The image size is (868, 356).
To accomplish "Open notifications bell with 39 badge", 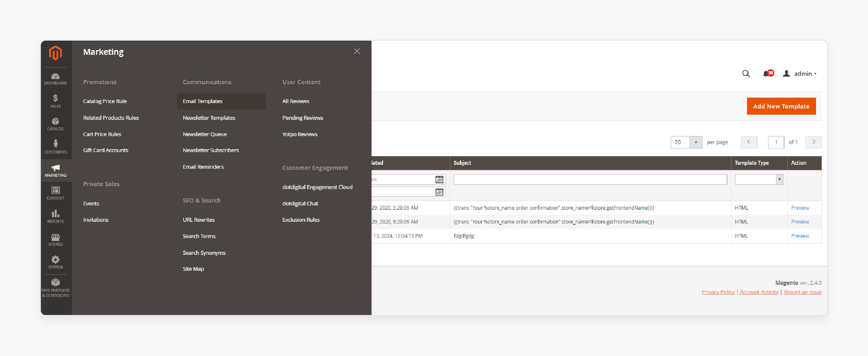I will click(768, 73).
